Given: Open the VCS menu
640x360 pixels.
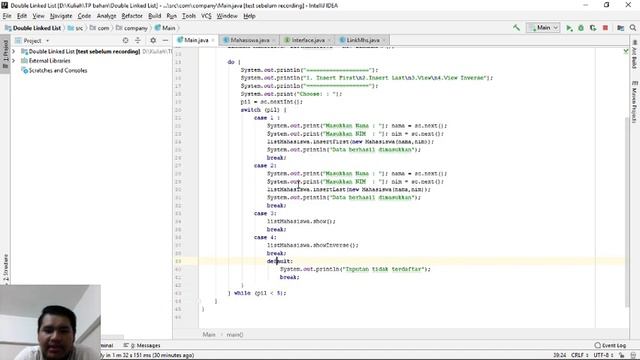Looking at the screenshot, I should (x=206, y=16).
